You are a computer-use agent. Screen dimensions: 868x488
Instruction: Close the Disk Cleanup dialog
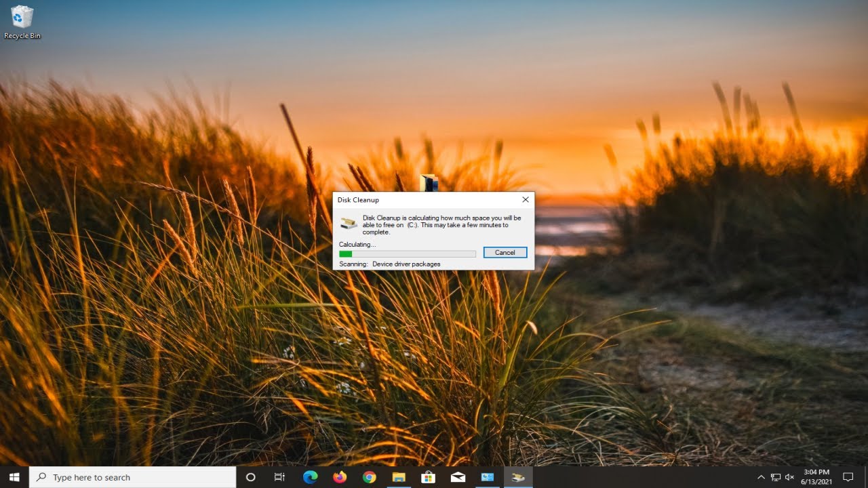(525, 200)
